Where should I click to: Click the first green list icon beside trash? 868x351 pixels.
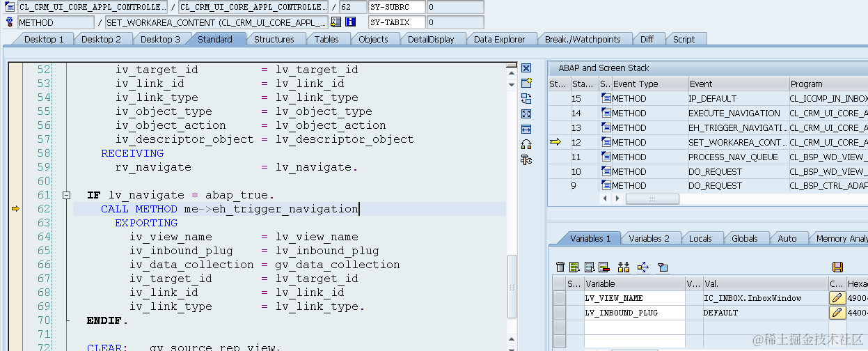pyautogui.click(x=574, y=267)
